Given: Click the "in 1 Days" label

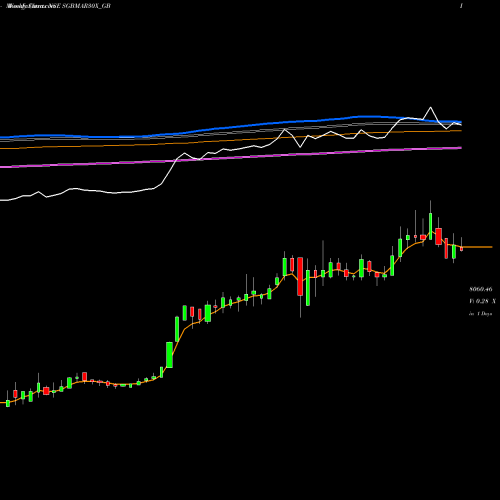Looking at the screenshot, I should tap(480, 314).
